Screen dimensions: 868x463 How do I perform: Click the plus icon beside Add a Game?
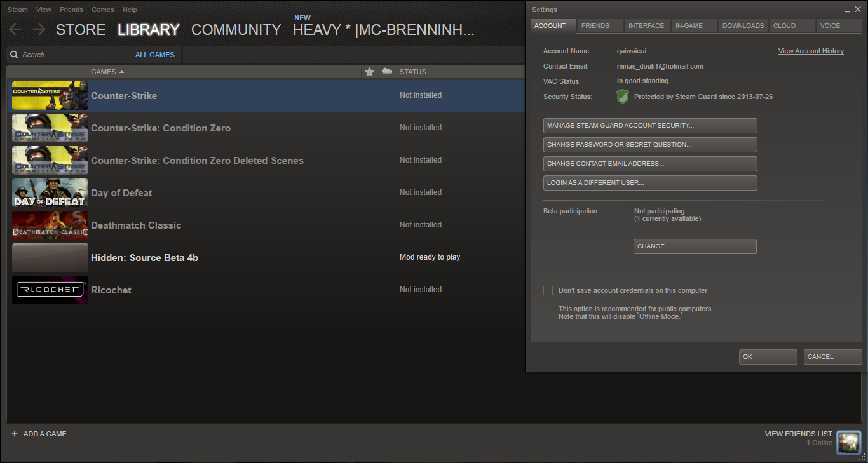click(x=15, y=434)
